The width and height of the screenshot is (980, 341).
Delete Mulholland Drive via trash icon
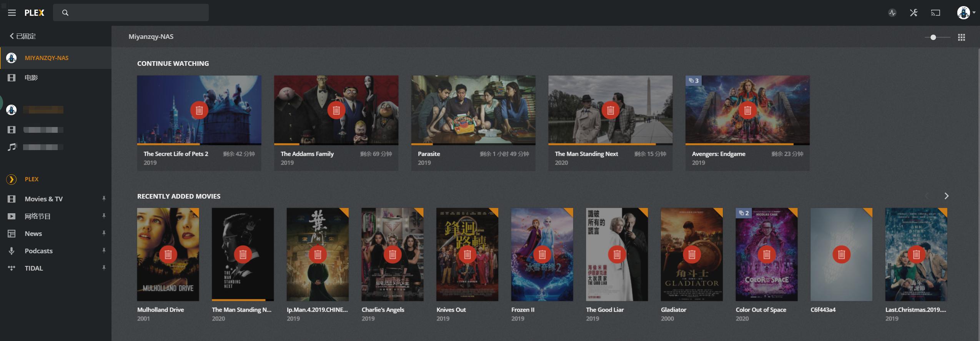pos(168,254)
